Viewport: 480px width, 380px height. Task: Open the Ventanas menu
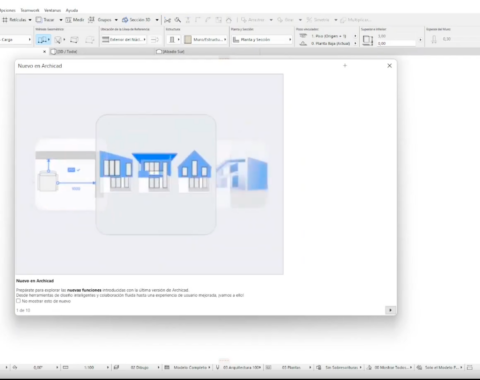[x=52, y=10]
